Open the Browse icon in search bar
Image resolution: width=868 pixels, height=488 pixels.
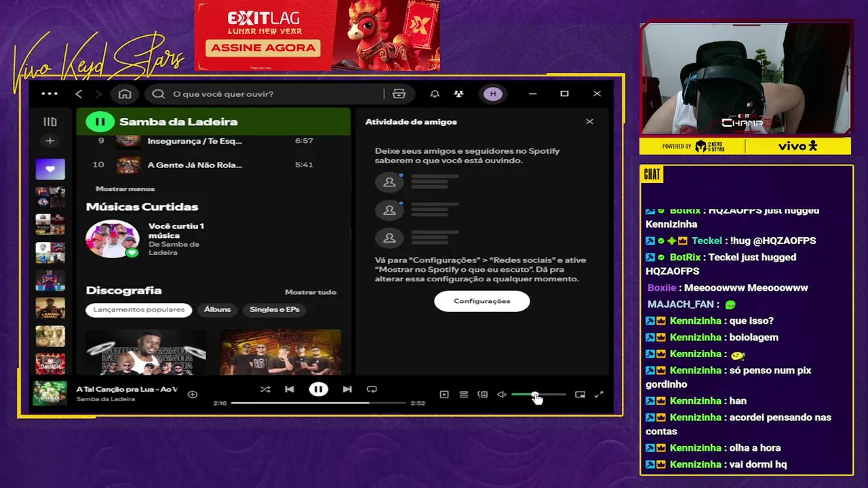click(399, 94)
